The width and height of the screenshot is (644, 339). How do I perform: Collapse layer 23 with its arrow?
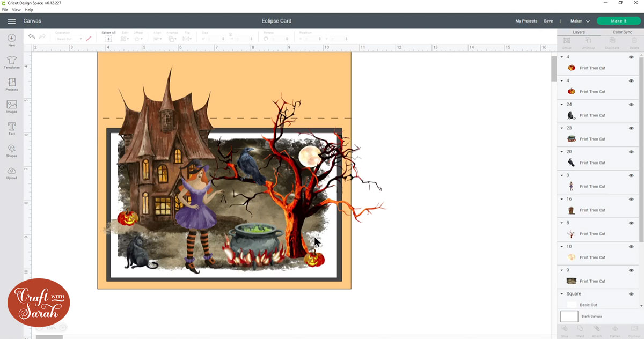pyautogui.click(x=562, y=128)
